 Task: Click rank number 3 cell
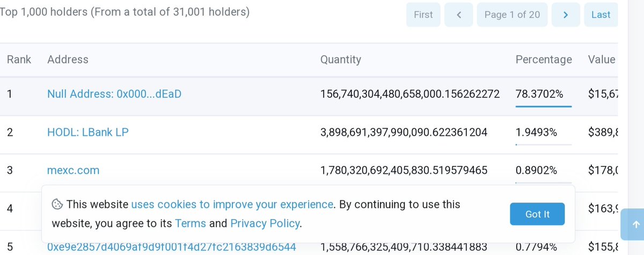point(10,170)
